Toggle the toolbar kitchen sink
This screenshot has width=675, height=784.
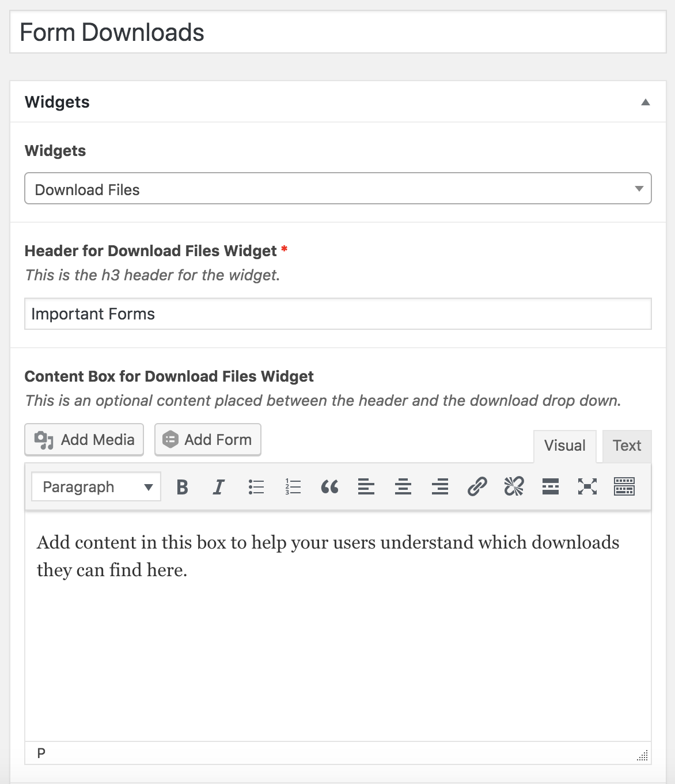(x=624, y=487)
